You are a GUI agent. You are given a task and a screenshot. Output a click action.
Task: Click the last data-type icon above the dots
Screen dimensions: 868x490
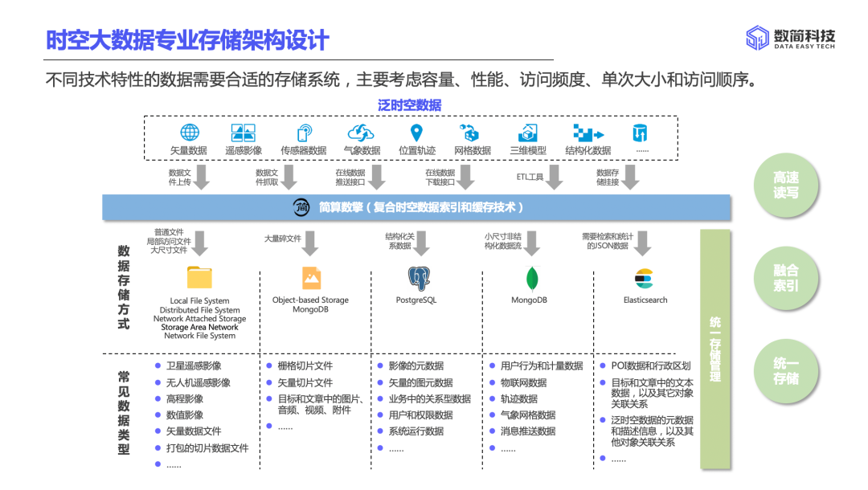click(640, 133)
